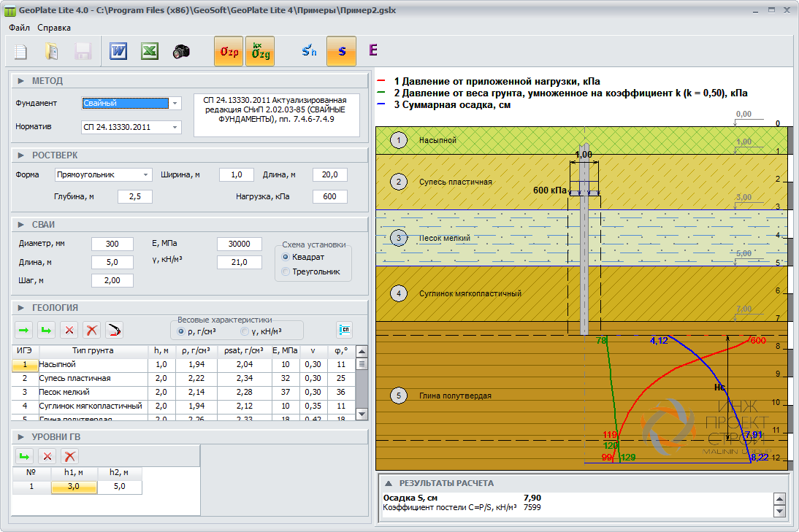Select the Суглинок мягкопластичный cell in the geology table
This screenshot has width=799, height=532.
pyautogui.click(x=93, y=406)
